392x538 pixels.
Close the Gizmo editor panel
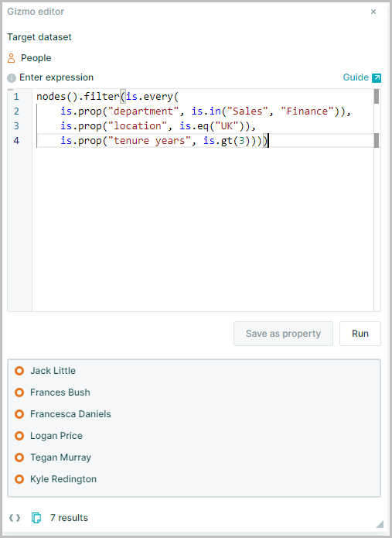[373, 12]
